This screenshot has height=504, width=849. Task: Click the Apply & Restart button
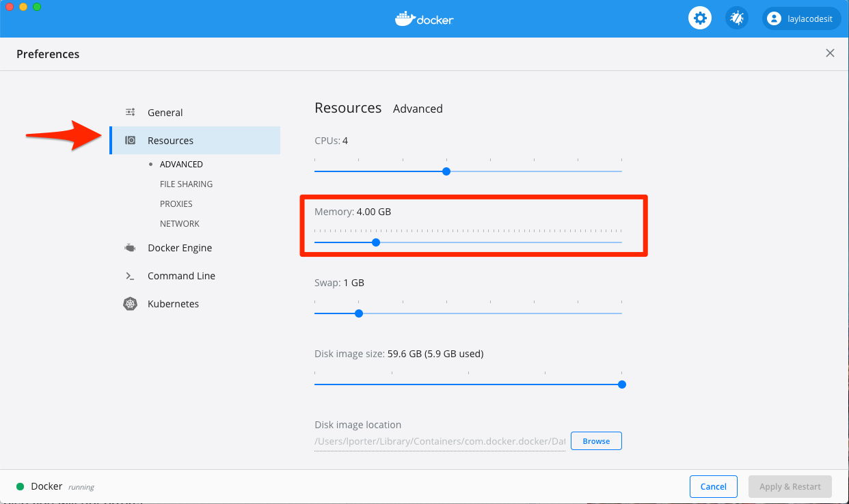pos(790,486)
